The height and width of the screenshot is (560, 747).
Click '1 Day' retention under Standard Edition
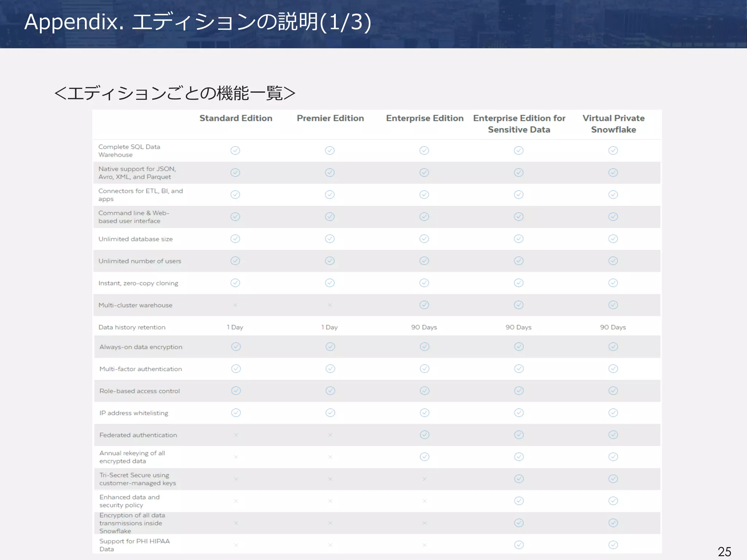(235, 327)
